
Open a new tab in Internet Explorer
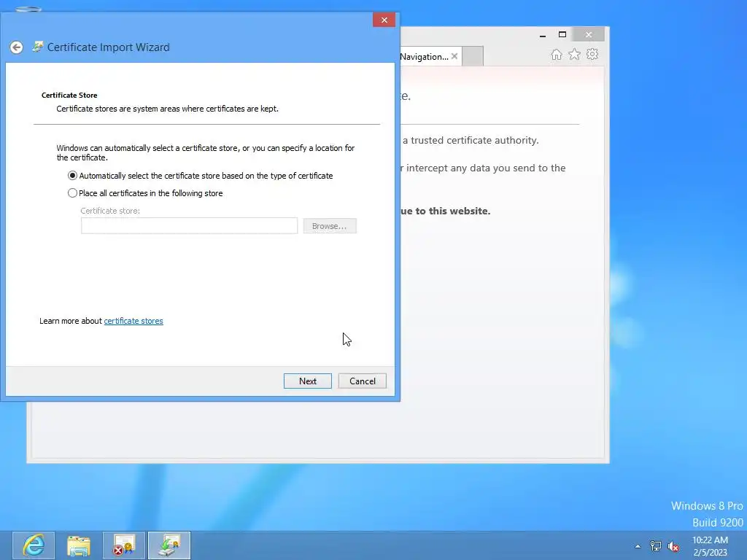473,56
